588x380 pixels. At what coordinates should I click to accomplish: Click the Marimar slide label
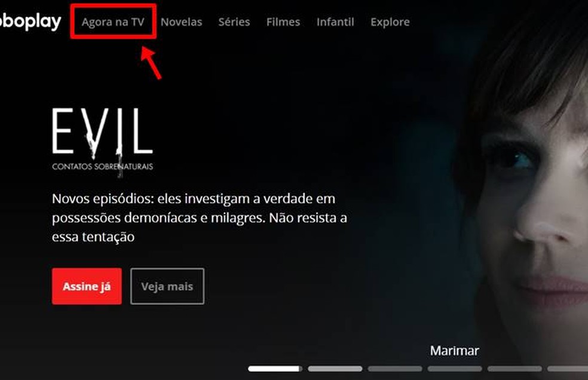click(x=455, y=351)
